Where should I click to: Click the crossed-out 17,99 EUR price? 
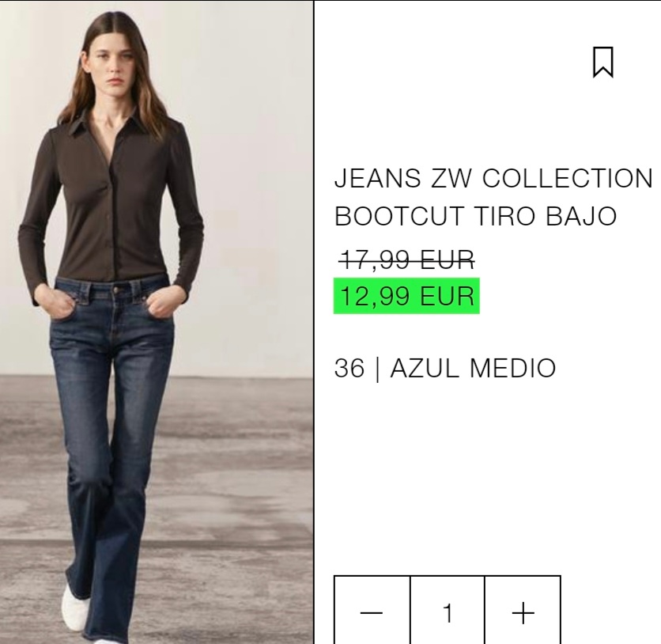click(407, 259)
